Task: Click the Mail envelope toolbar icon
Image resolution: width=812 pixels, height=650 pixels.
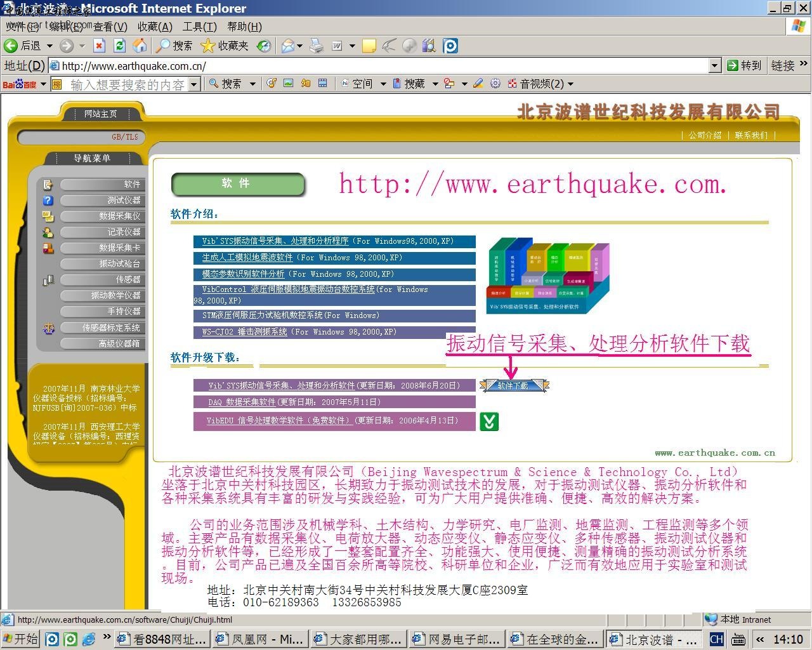Action: (288, 46)
